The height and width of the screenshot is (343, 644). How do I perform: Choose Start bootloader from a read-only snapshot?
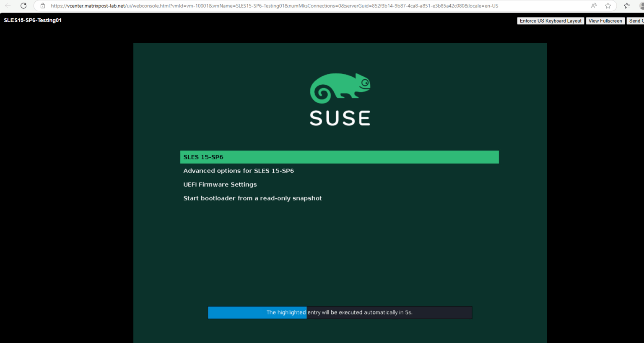click(x=252, y=198)
